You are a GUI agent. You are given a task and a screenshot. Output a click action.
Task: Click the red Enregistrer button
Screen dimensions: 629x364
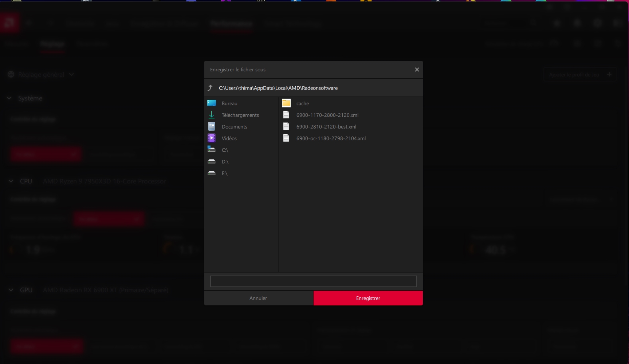click(368, 298)
